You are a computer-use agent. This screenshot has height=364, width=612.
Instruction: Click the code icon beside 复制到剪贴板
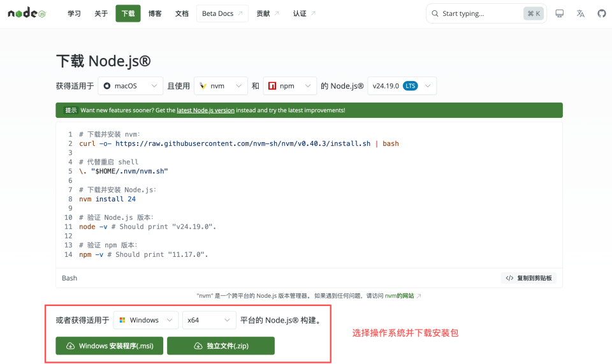[x=509, y=278]
